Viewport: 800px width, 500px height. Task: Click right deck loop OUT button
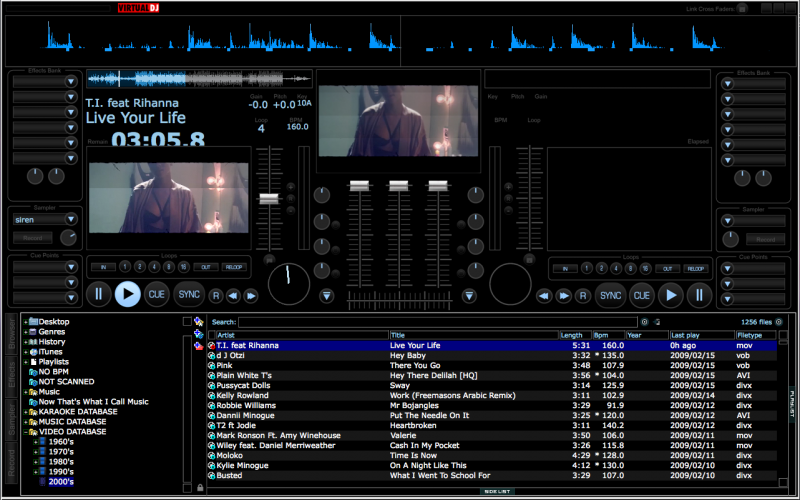667,268
